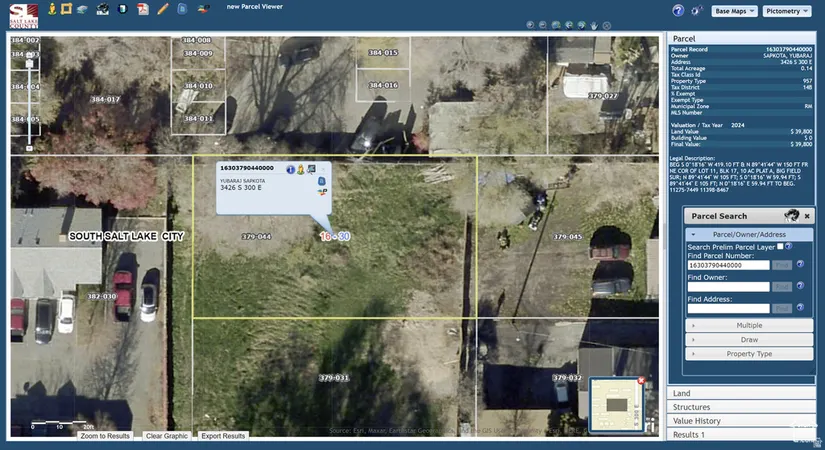The height and width of the screenshot is (450, 825).
Task: Open the PDF export icon
Action: (143, 9)
